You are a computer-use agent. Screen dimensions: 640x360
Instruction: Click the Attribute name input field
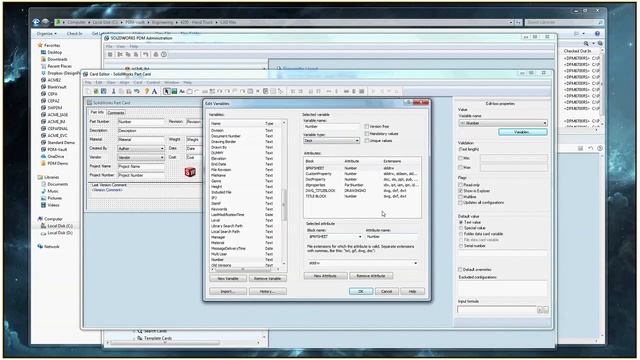pyautogui.click(x=392, y=237)
